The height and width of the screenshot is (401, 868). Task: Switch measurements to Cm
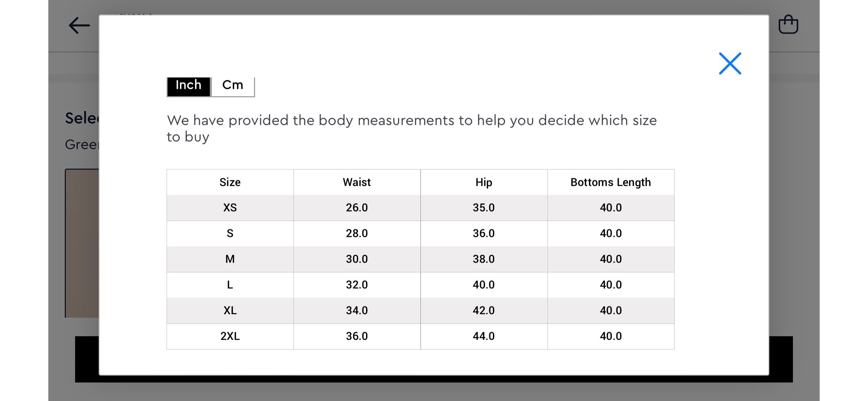click(x=233, y=85)
